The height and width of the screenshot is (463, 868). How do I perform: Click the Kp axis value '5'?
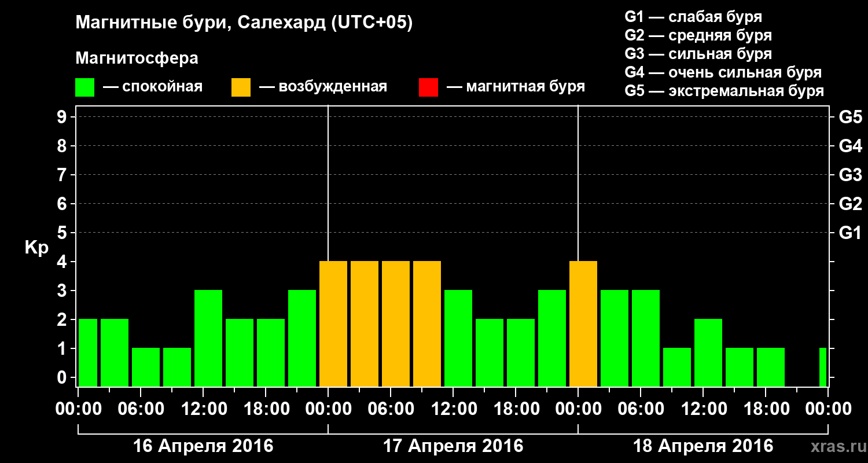click(x=63, y=233)
